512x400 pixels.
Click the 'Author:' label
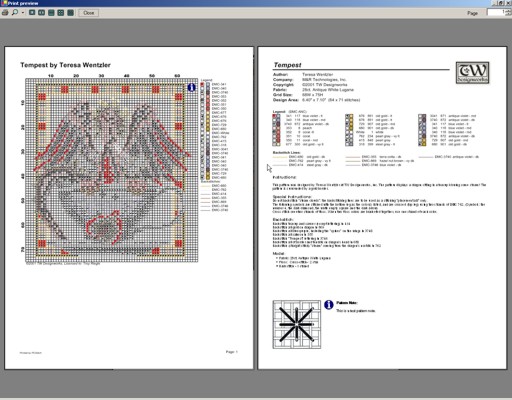281,75
